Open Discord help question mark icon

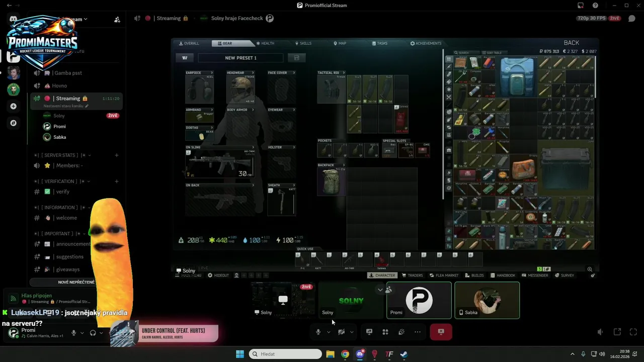[x=595, y=6]
